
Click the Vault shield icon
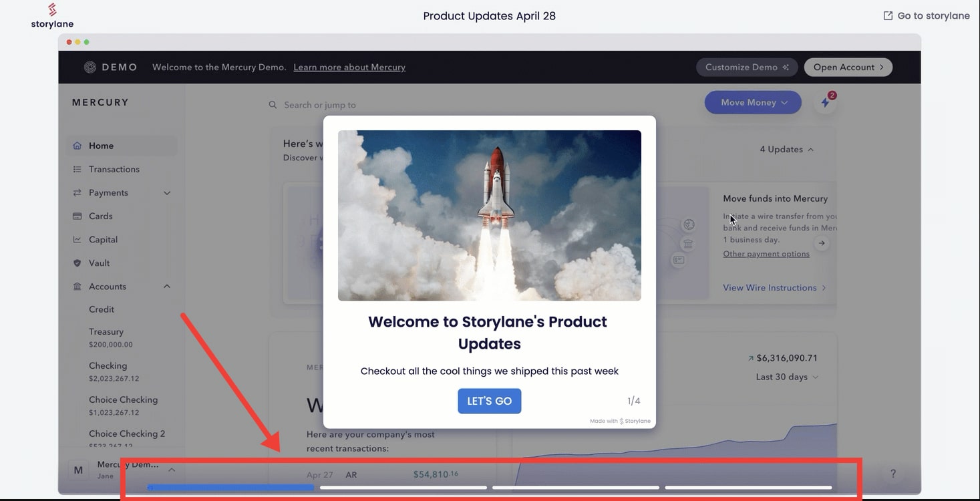coord(77,263)
